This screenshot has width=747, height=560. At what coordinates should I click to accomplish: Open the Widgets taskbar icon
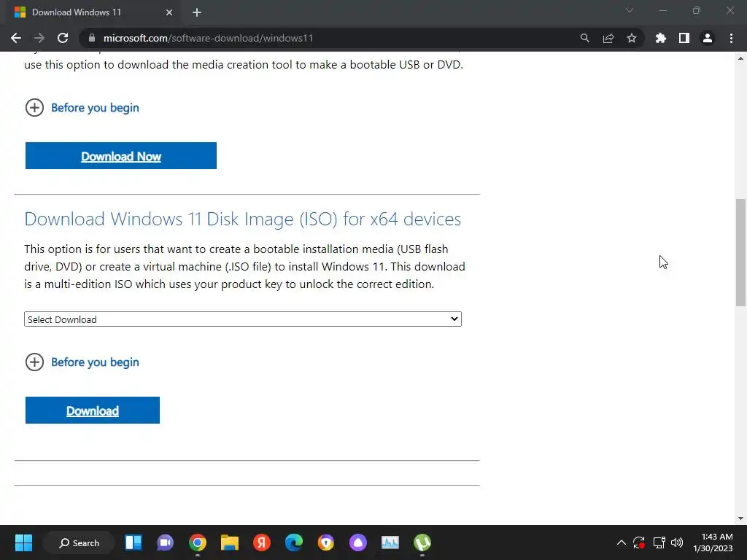(x=133, y=542)
